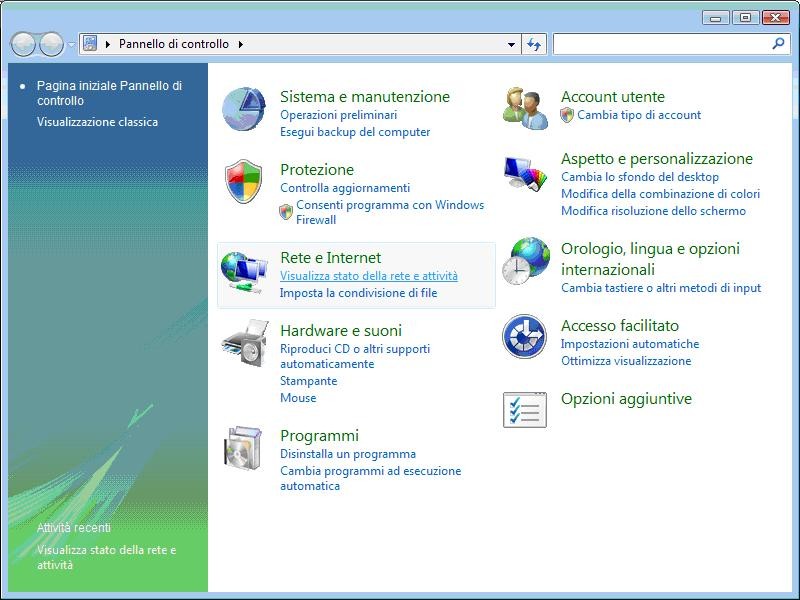
Task: Open Imposta la condivisione di file
Action: click(358, 293)
